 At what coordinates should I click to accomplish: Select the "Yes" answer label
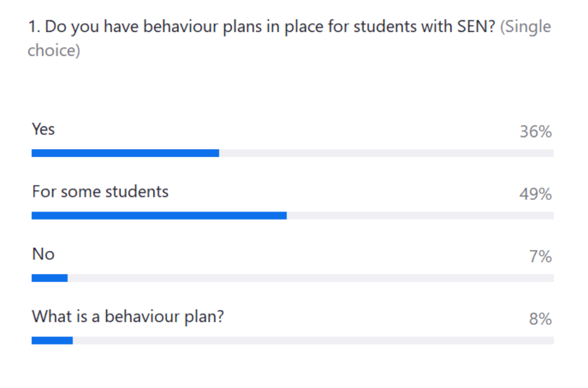point(43,129)
